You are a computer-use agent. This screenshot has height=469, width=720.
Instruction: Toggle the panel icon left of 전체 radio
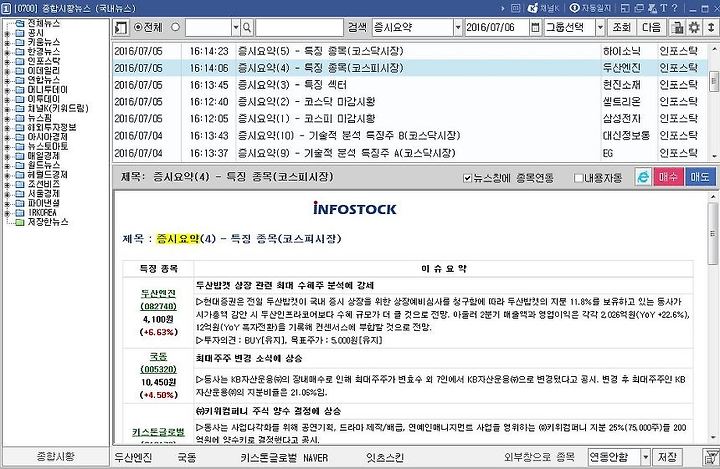(x=121, y=28)
